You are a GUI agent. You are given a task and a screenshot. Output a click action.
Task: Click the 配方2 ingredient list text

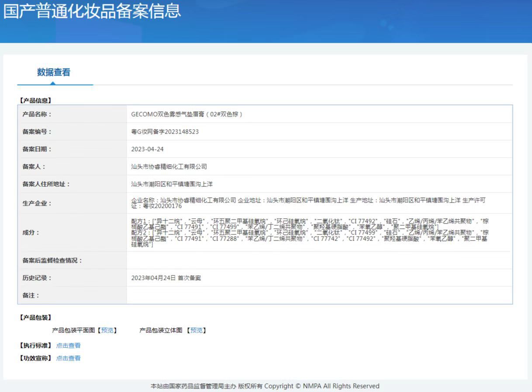point(310,239)
